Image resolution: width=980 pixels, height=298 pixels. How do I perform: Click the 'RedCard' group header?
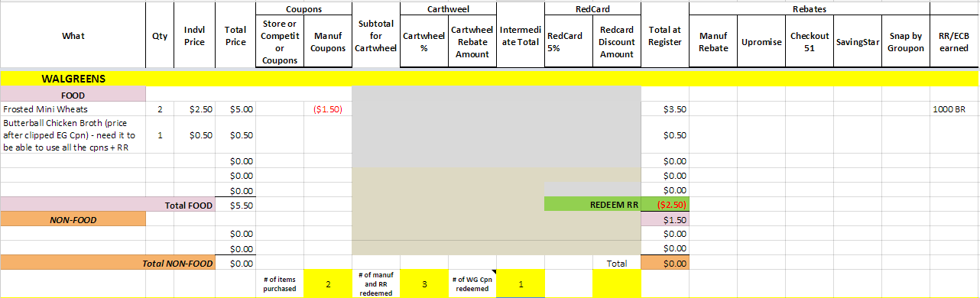pyautogui.click(x=592, y=9)
